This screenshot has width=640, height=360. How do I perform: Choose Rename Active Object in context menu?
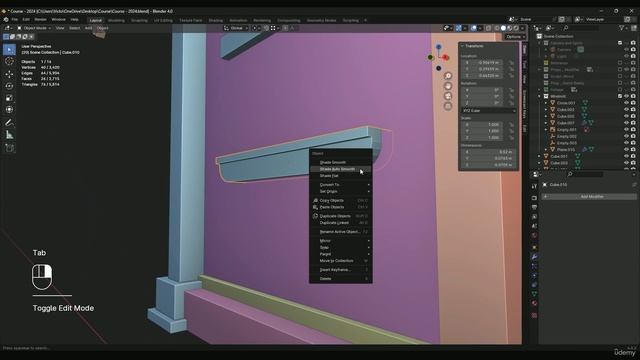pos(341,232)
